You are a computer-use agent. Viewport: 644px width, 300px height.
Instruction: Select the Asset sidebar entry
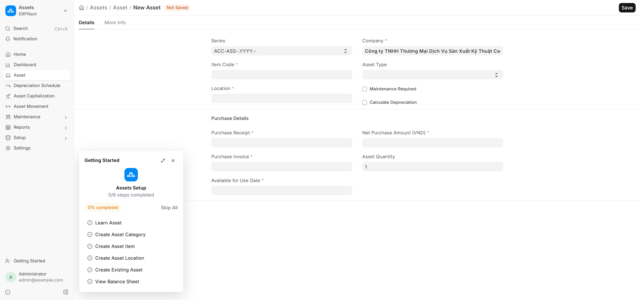(37, 75)
